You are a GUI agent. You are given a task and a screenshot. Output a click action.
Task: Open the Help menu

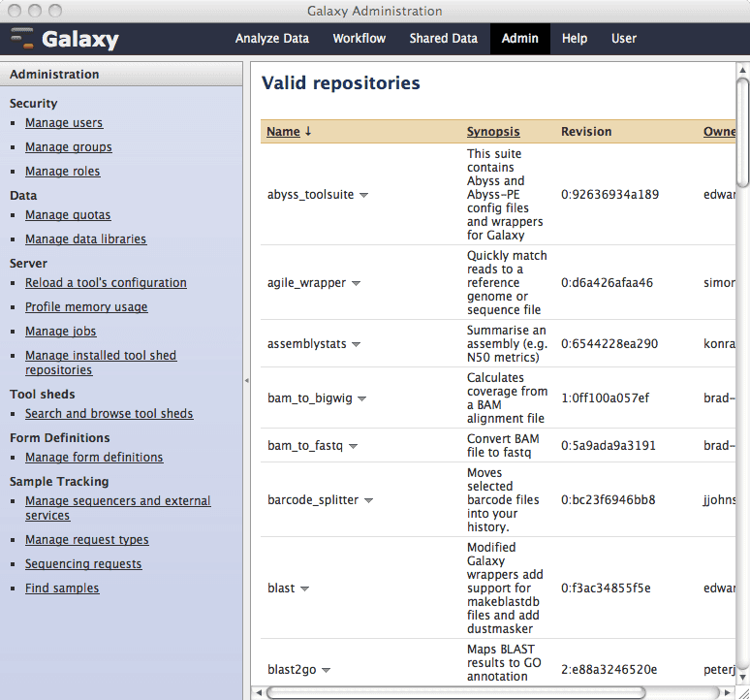click(575, 39)
